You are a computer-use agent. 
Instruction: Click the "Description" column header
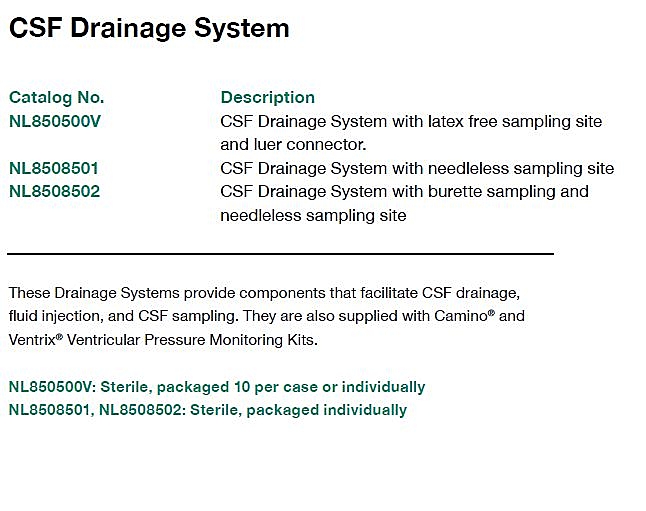coord(267,97)
